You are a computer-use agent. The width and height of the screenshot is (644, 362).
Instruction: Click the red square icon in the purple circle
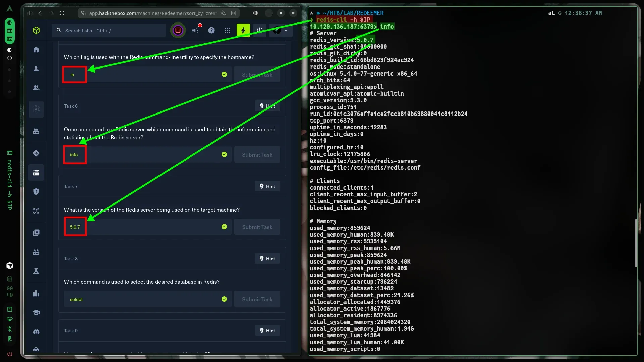click(178, 31)
